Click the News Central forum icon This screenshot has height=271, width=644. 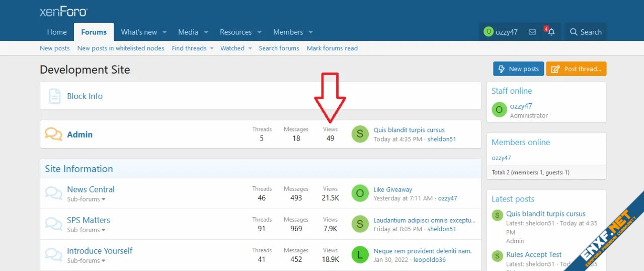pyautogui.click(x=53, y=193)
